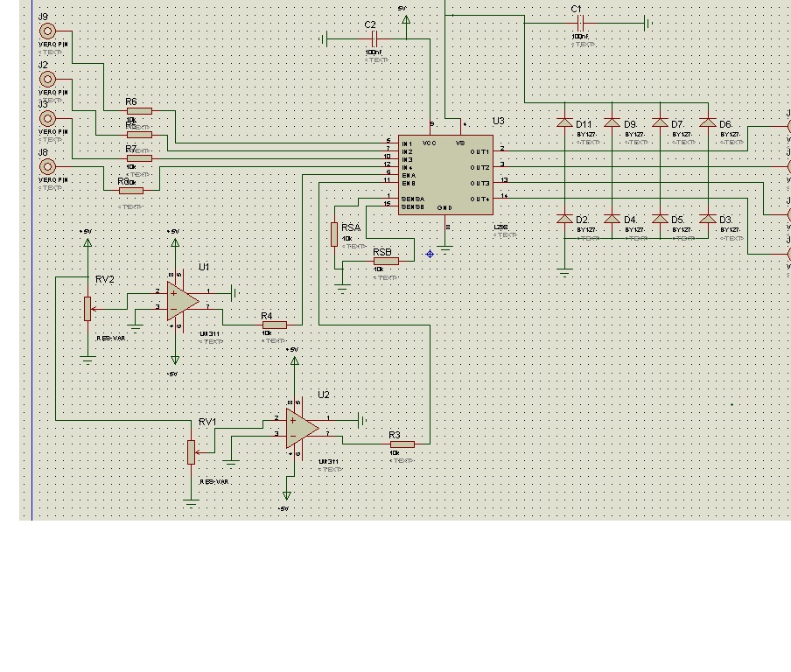Screen dimensions: 791x672
Task: Select diode D6
Action: tap(708, 122)
